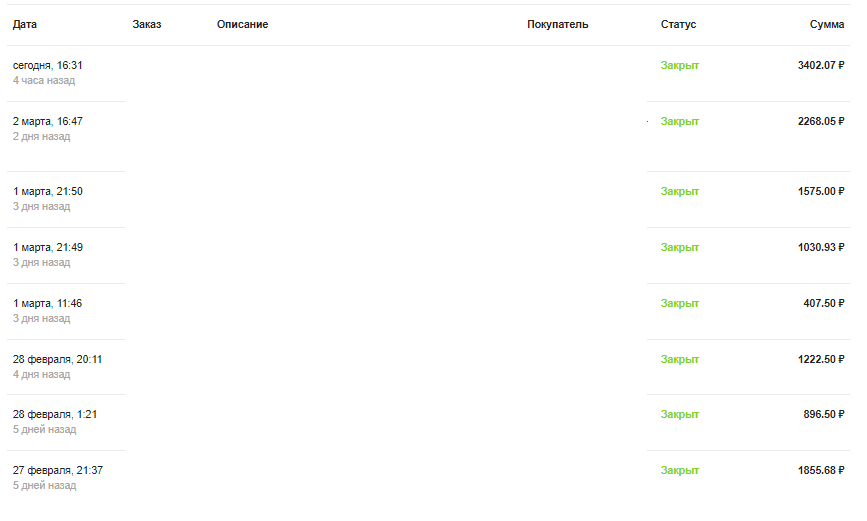Open the order from 2 марта, 16:47
867x521 pixels.
pos(48,121)
